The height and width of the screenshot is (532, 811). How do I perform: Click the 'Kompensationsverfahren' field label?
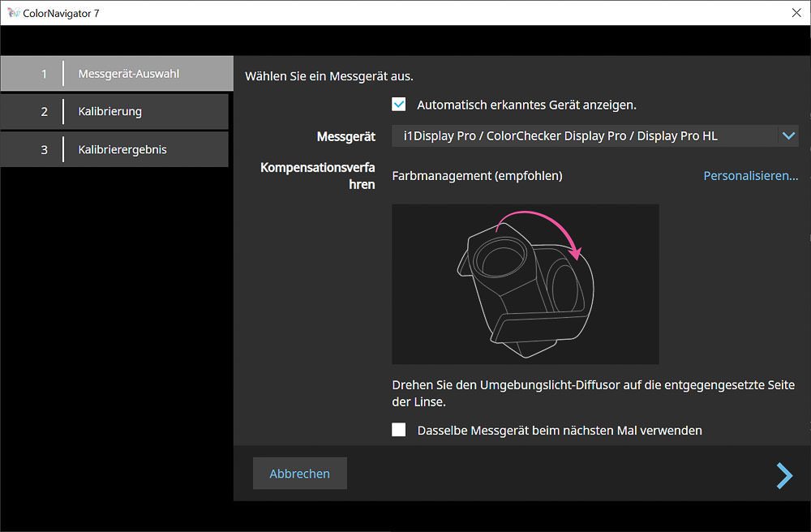318,175
